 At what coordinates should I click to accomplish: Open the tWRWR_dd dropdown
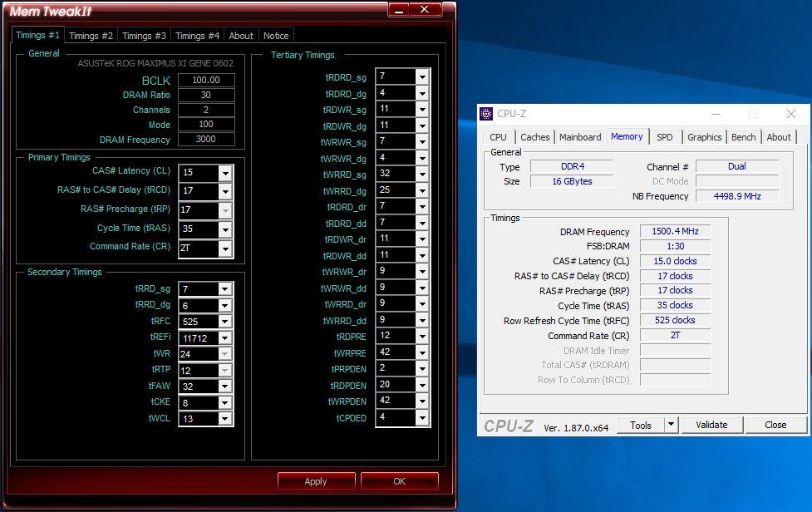[422, 288]
